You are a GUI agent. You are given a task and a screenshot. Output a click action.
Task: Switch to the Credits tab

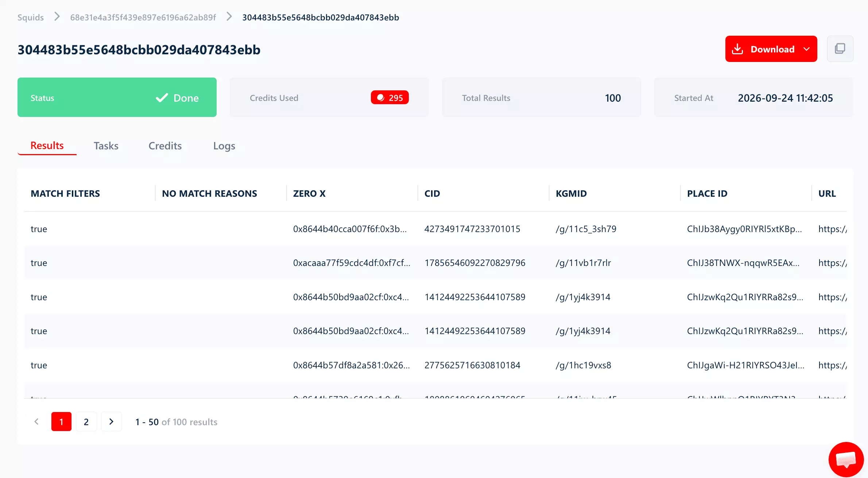click(165, 146)
